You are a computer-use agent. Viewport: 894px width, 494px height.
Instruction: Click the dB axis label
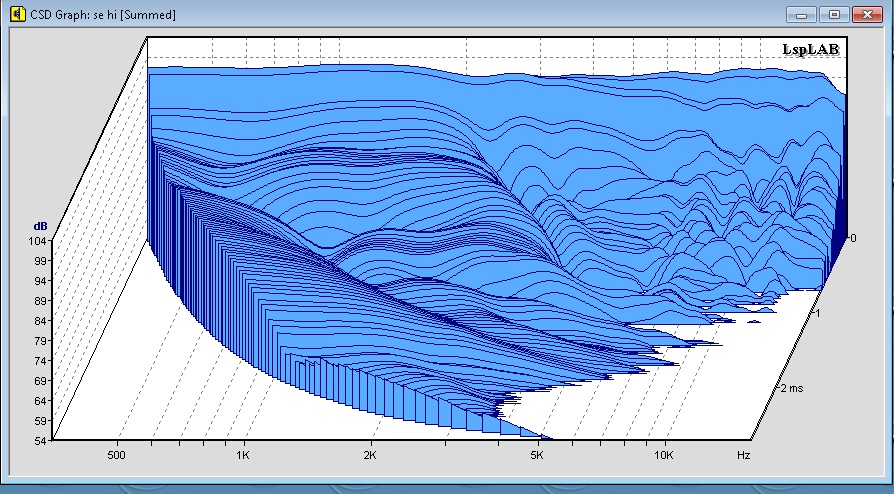click(39, 227)
